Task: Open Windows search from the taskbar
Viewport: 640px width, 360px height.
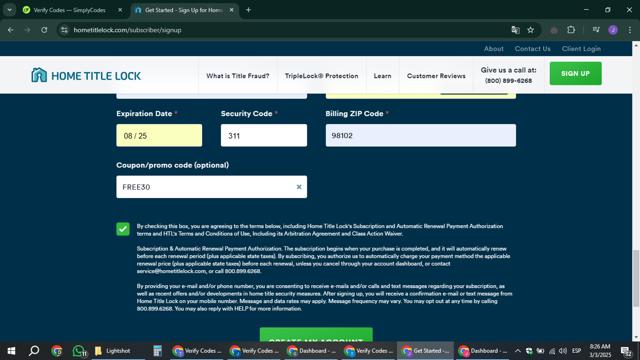Action: point(34,351)
